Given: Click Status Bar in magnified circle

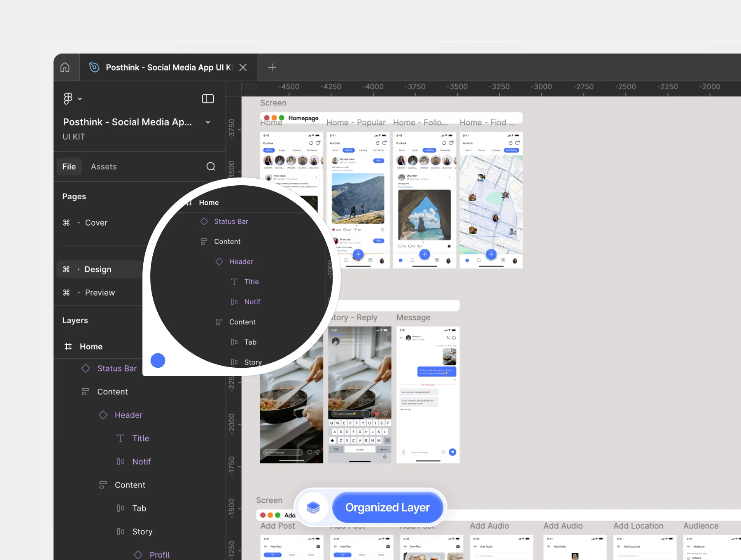Looking at the screenshot, I should tap(231, 222).
